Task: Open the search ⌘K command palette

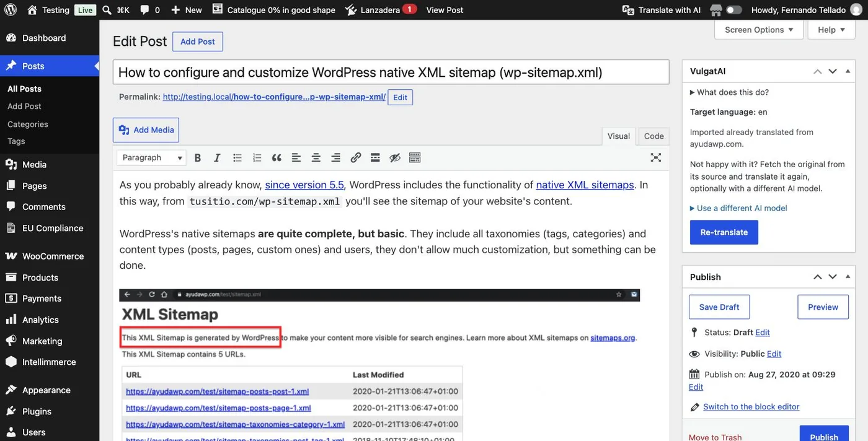Action: [x=115, y=10]
